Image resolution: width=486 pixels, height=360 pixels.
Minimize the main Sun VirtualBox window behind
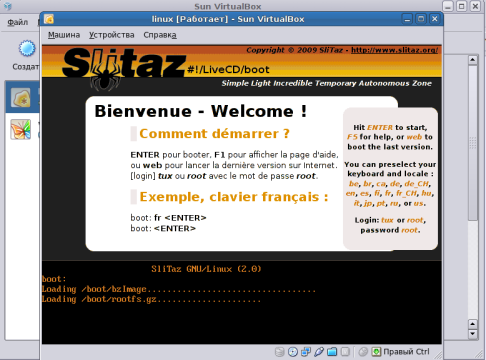448,6
